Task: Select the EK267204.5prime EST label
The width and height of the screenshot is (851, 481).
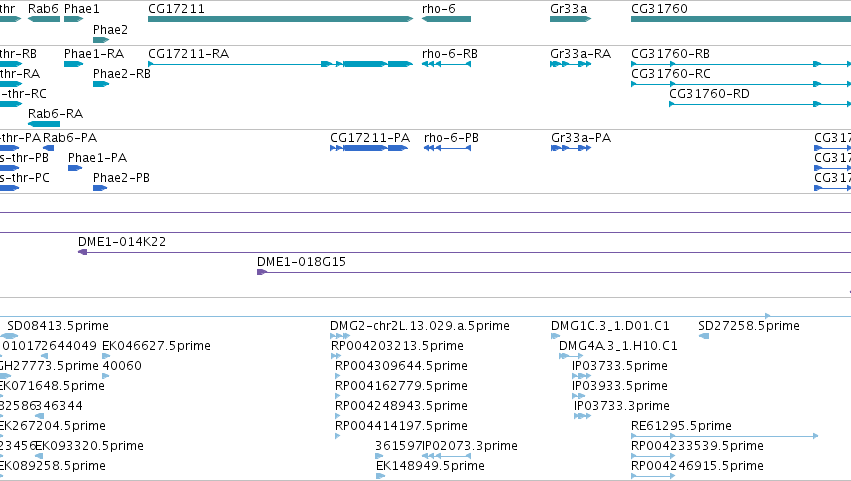Action: (53, 426)
